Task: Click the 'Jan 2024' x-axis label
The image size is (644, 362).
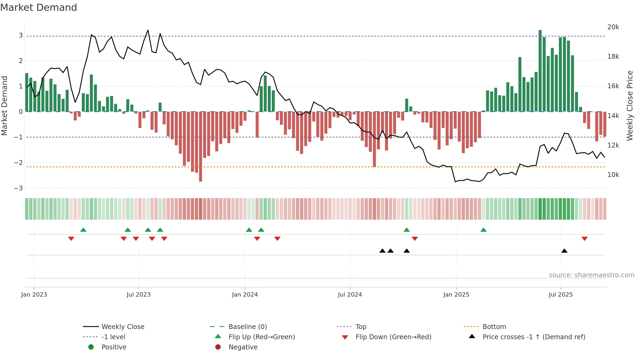Action: pos(245,294)
